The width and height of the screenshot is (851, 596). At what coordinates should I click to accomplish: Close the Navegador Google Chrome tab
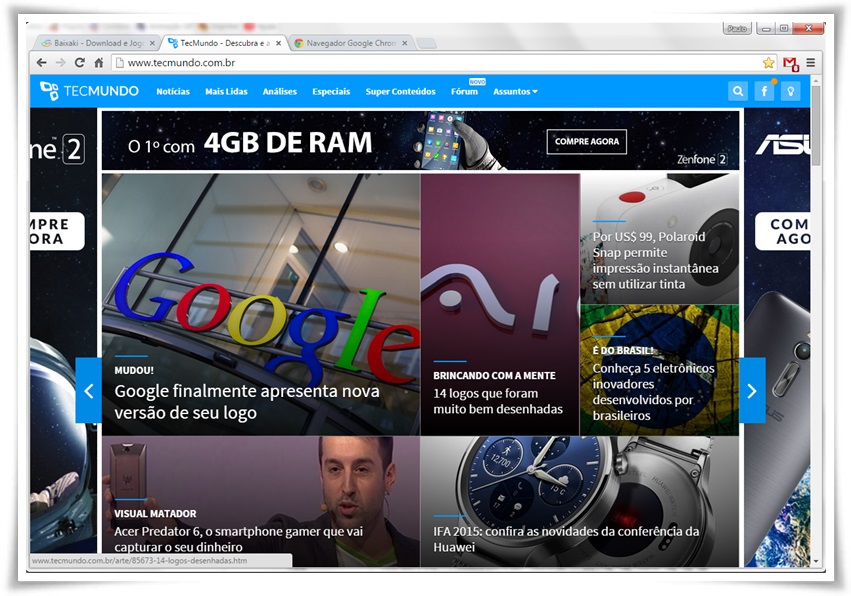click(404, 43)
